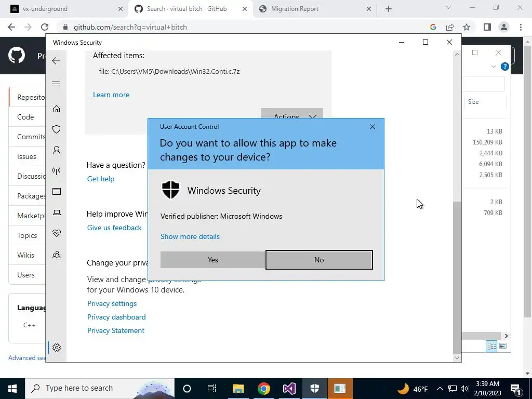Click the address bar URL
Image resolution: width=532 pixels, height=399 pixels.
[x=130, y=27]
